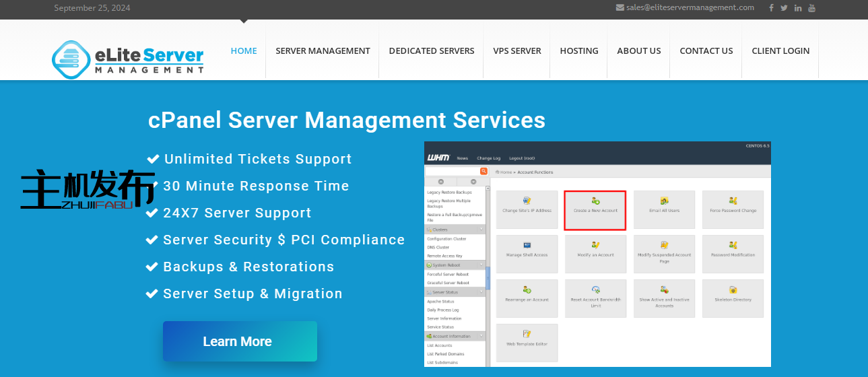Click the cPanel Server Management Services heading
This screenshot has height=377, width=868.
pos(347,120)
